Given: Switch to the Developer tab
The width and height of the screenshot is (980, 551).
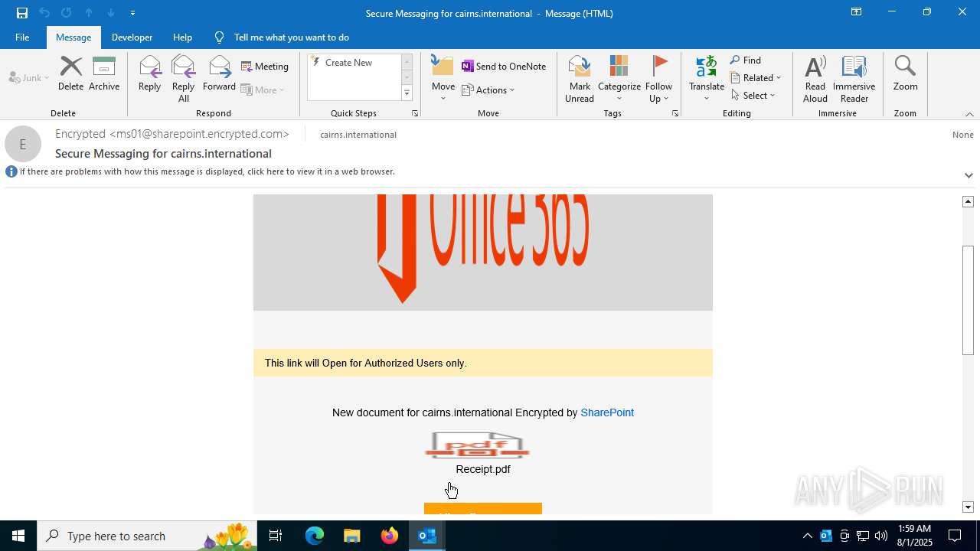Looking at the screenshot, I should pos(132,37).
